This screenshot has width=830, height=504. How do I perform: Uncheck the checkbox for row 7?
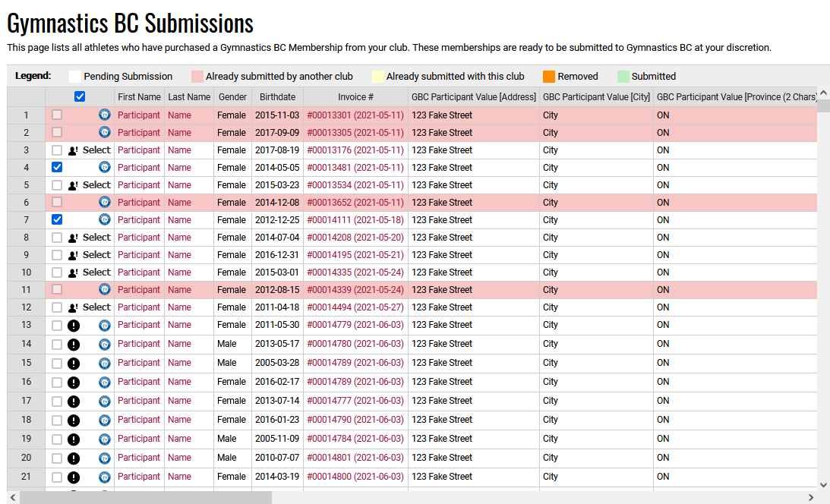point(57,220)
